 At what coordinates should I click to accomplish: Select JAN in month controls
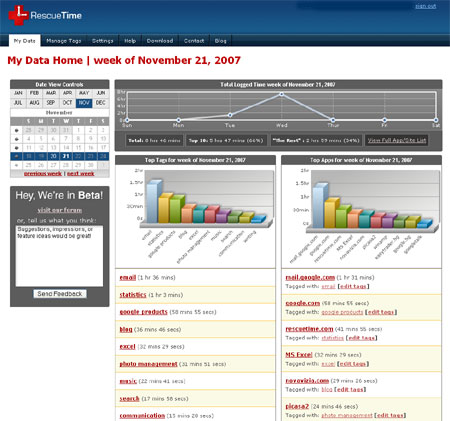tap(18, 93)
